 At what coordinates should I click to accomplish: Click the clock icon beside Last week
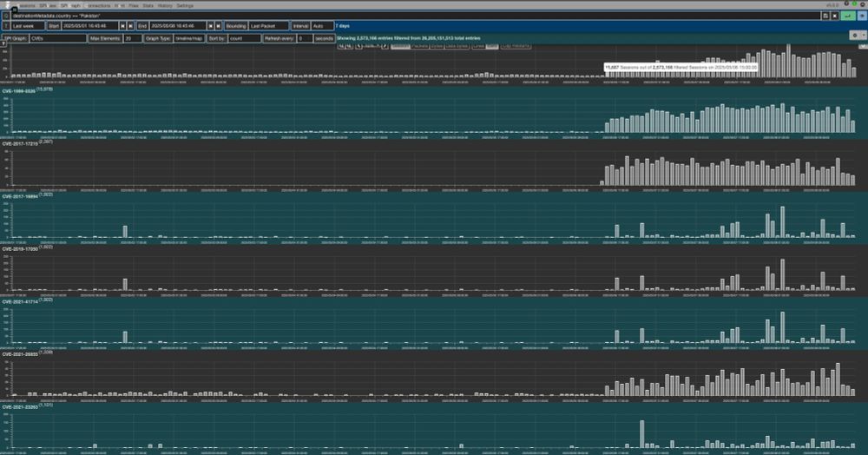(x=6, y=26)
